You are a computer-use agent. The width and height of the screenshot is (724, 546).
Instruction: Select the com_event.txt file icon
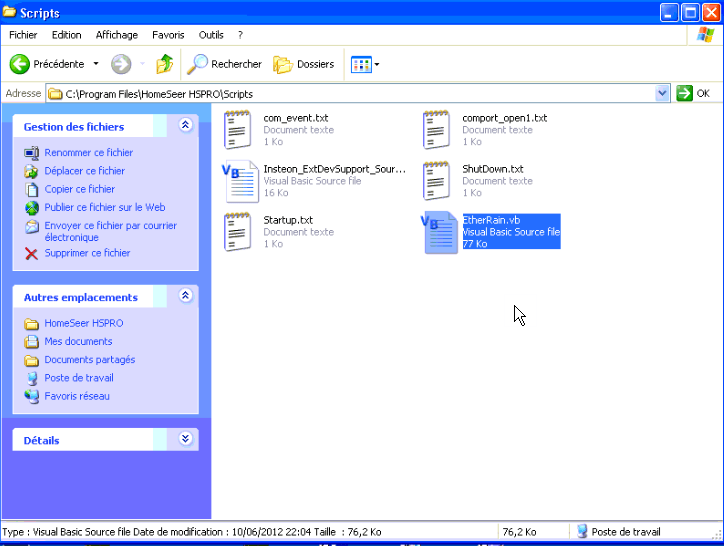point(237,129)
